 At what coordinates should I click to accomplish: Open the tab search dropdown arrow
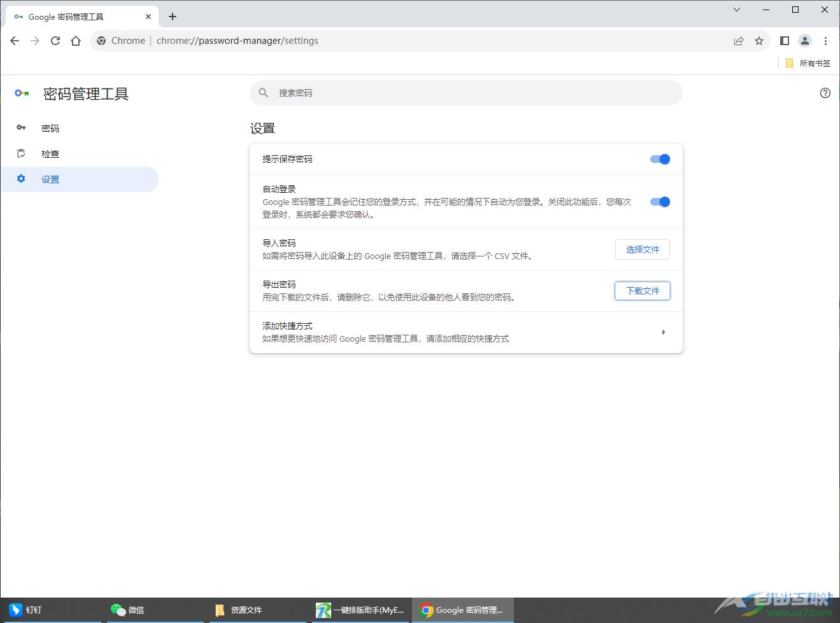737,10
